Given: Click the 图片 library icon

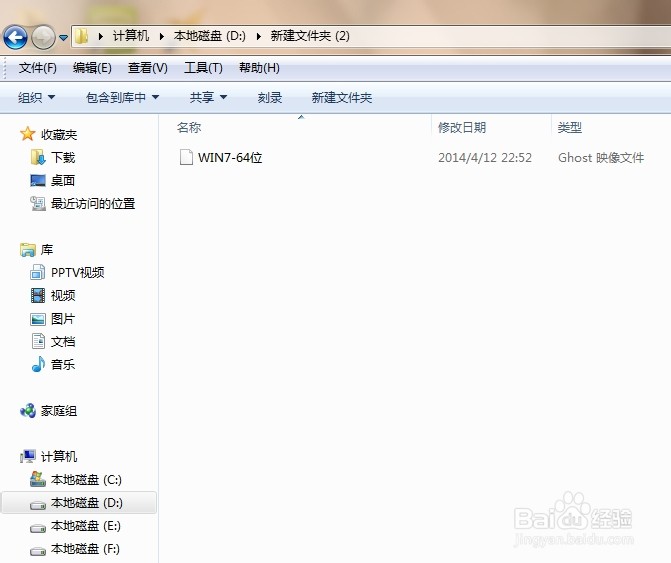Looking at the screenshot, I should pyautogui.click(x=38, y=319).
